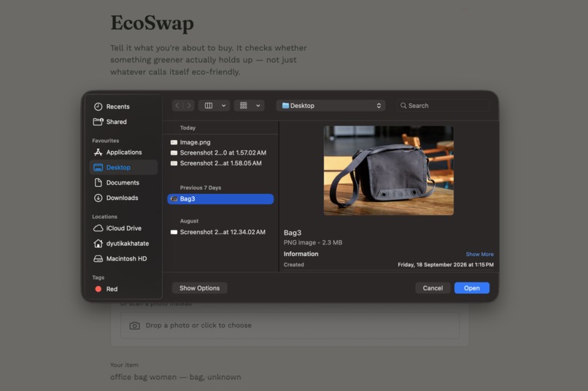588x391 pixels.
Task: Click the Applications icon
Action: (98, 152)
